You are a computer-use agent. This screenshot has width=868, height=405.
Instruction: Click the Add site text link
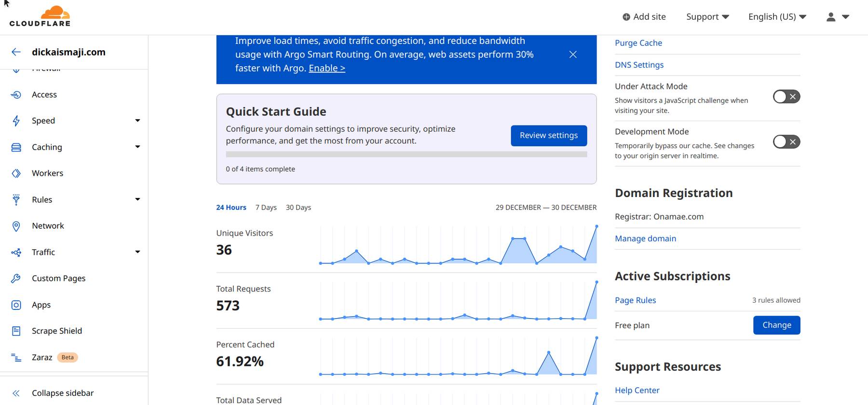(x=649, y=17)
